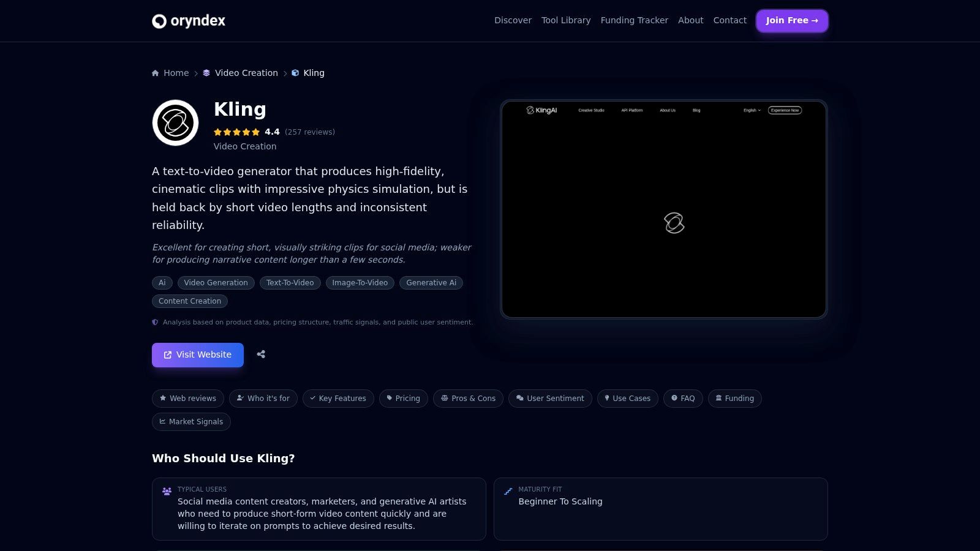
Task: Click the Join Free button
Action: tap(792, 21)
